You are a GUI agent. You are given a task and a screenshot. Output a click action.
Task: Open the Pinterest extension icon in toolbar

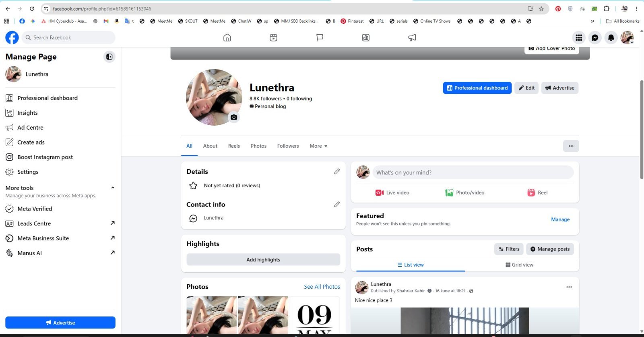click(558, 8)
